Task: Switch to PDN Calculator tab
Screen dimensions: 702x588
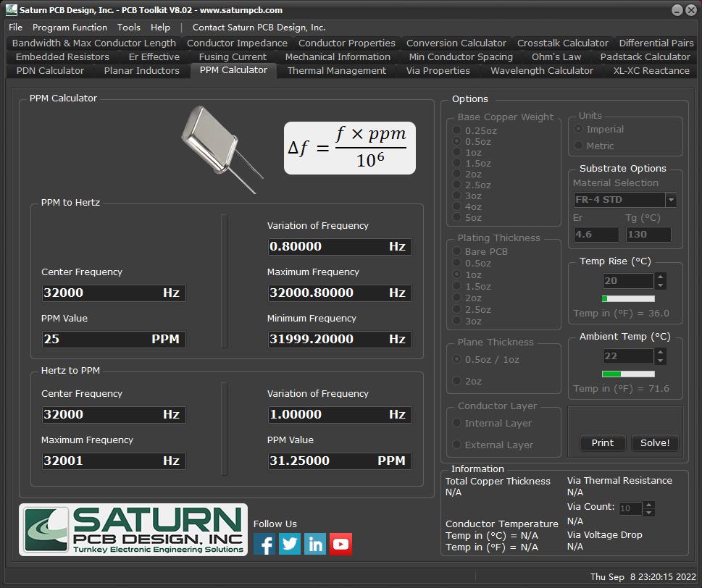Action: click(50, 71)
